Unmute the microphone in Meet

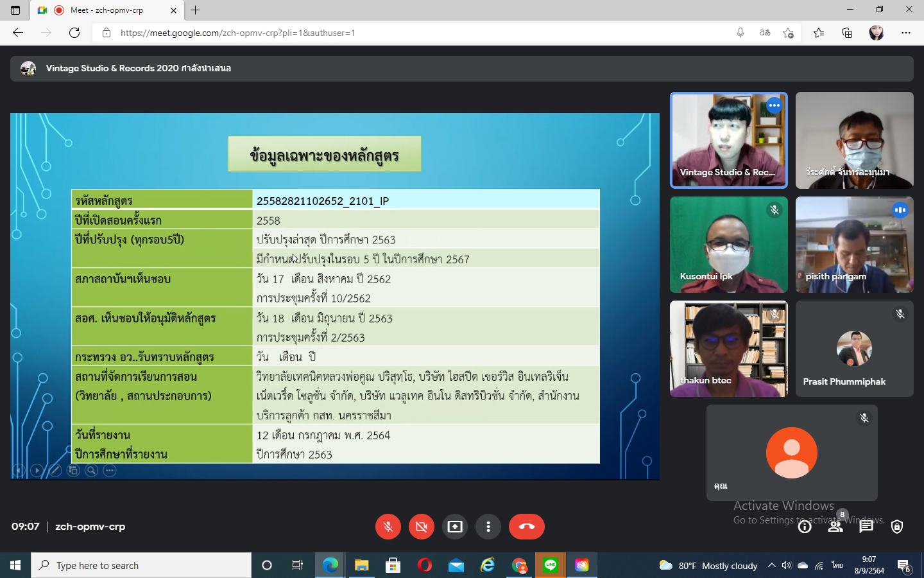pos(388,527)
